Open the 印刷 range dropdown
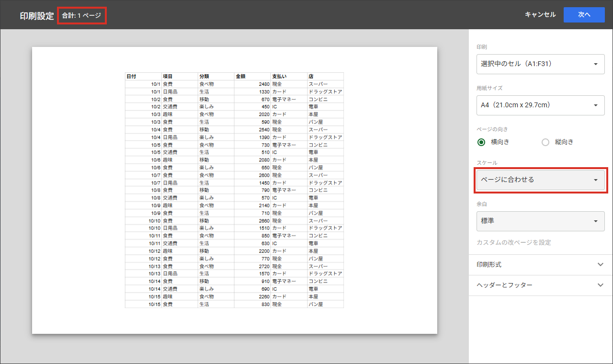The image size is (613, 364). (540, 64)
